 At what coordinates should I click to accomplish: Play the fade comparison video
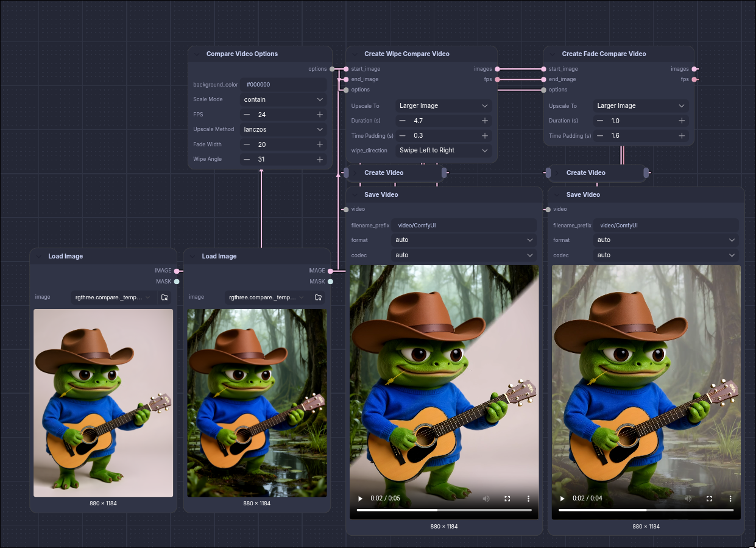pyautogui.click(x=562, y=499)
